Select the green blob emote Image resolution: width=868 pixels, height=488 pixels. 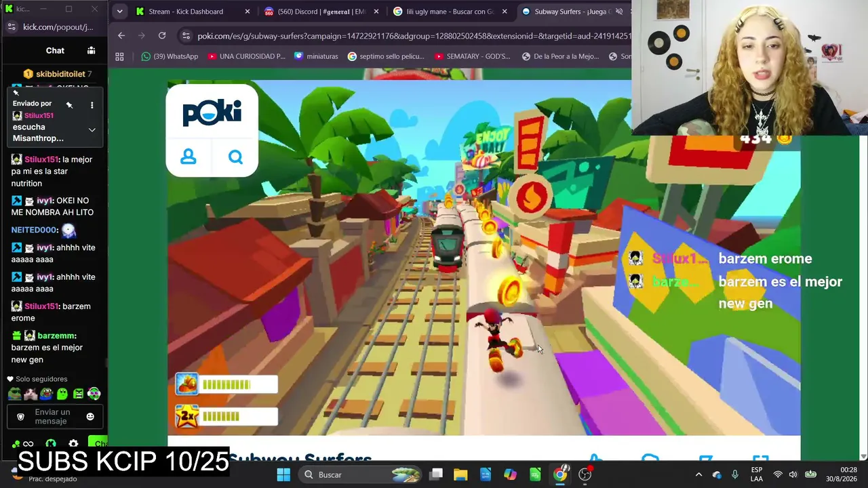pyautogui.click(x=62, y=394)
